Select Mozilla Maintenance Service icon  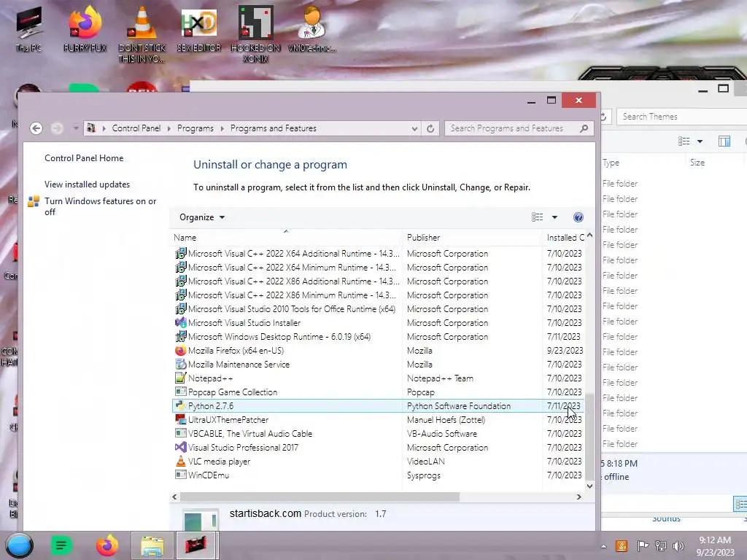coord(181,365)
